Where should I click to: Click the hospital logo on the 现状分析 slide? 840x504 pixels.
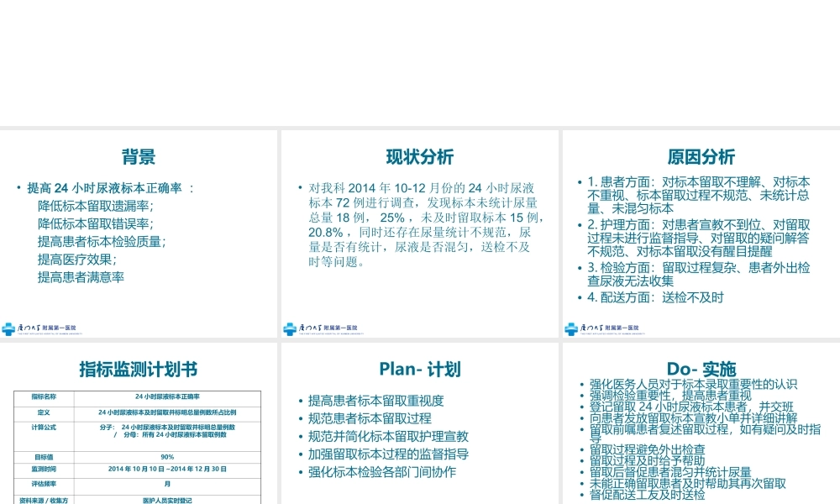point(289,328)
